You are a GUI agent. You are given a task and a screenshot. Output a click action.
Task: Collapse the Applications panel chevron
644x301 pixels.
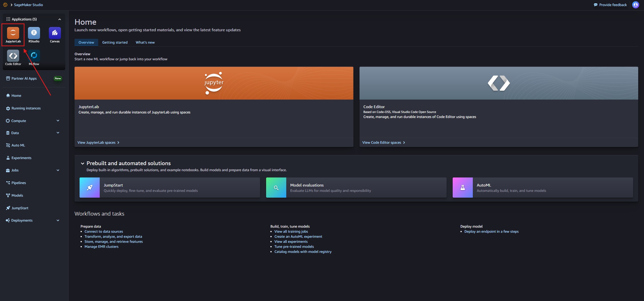coord(60,19)
